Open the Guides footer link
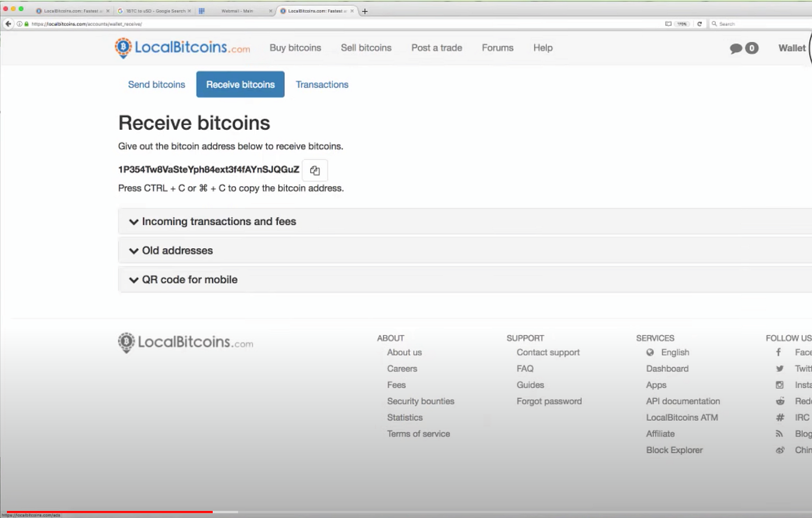 (x=530, y=385)
